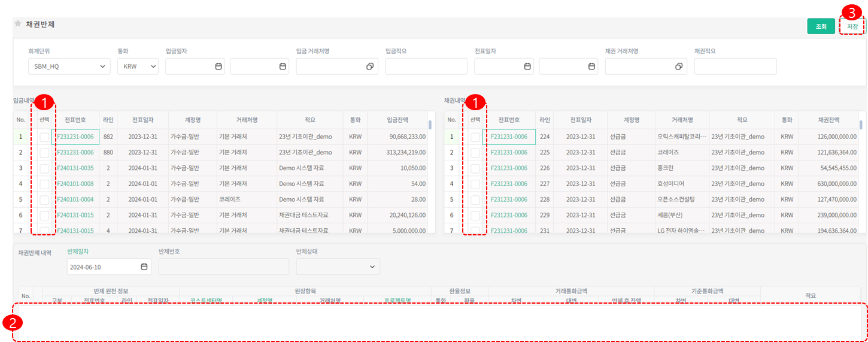Open calendar for 입금일자 end date
Viewport: 868px width, 342px height.
(x=283, y=66)
